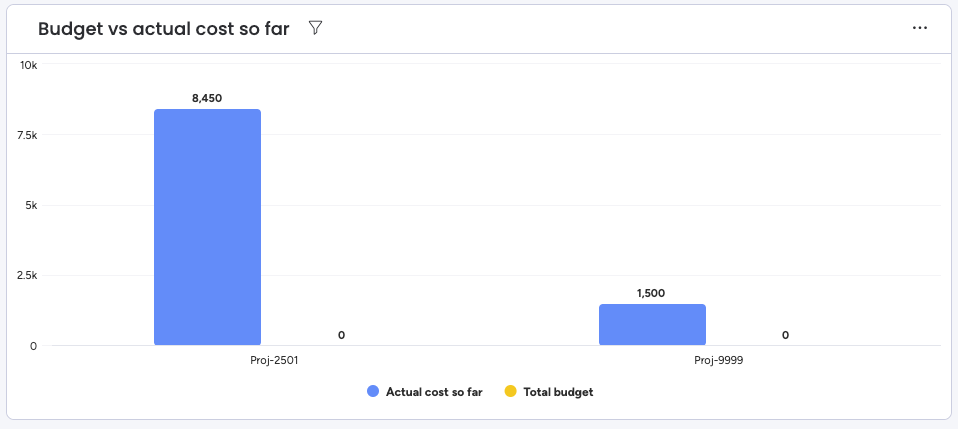The width and height of the screenshot is (958, 429).
Task: Click the Proj-9999 x-axis label
Action: [x=719, y=359]
